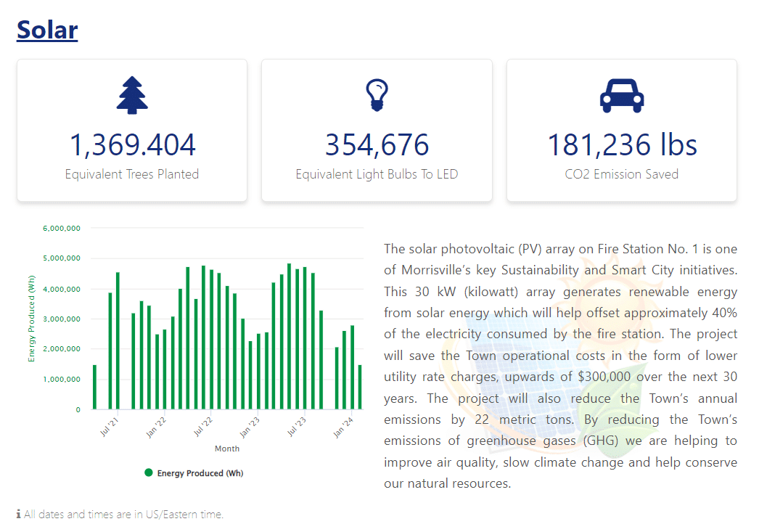Click the solar PV array description paragraph
The width and height of the screenshot is (759, 532).
pos(560,366)
